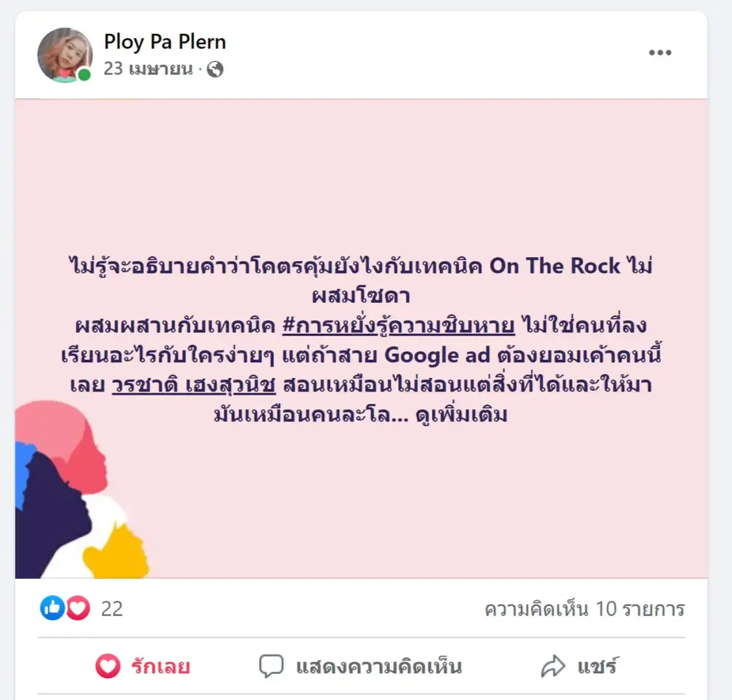Click the speech bubble comment icon
Viewport: 732px width, 700px height.
pyautogui.click(x=271, y=666)
